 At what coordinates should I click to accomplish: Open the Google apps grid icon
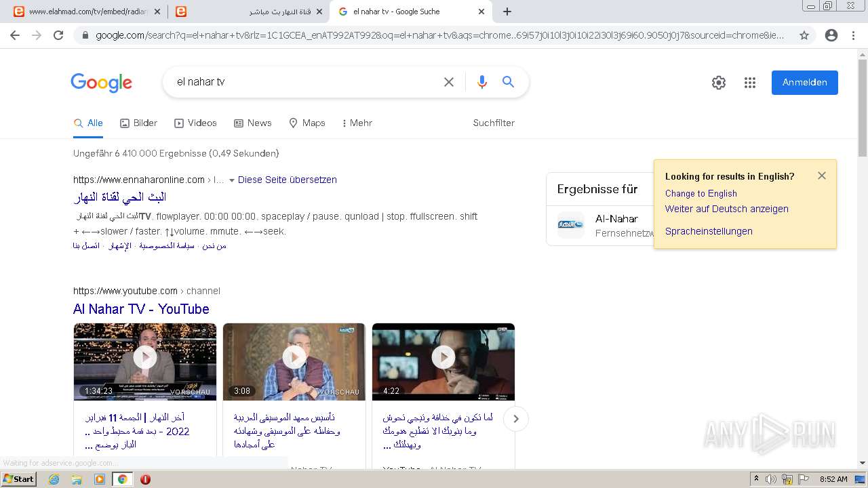click(x=750, y=83)
